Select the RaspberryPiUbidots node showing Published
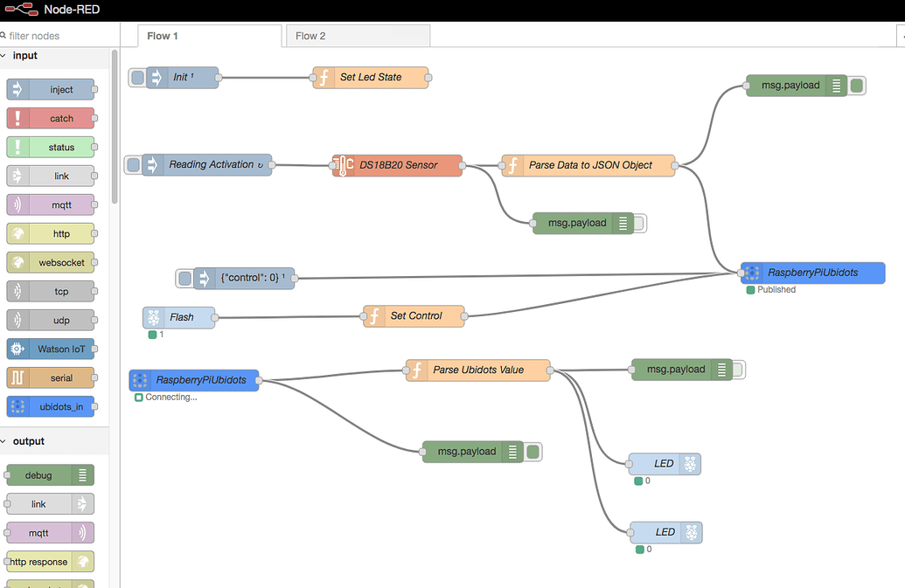905x588 pixels. coord(812,273)
